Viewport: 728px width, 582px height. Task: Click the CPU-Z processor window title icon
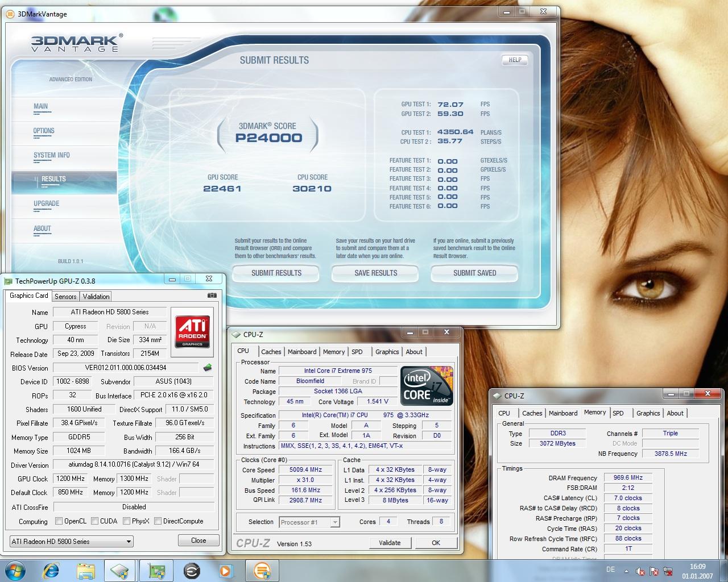pyautogui.click(x=237, y=335)
